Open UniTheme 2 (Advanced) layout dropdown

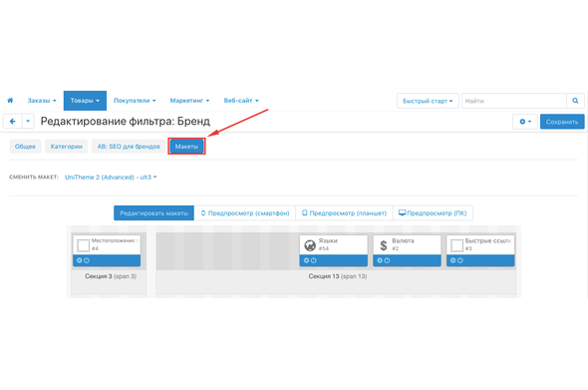pyautogui.click(x=111, y=178)
